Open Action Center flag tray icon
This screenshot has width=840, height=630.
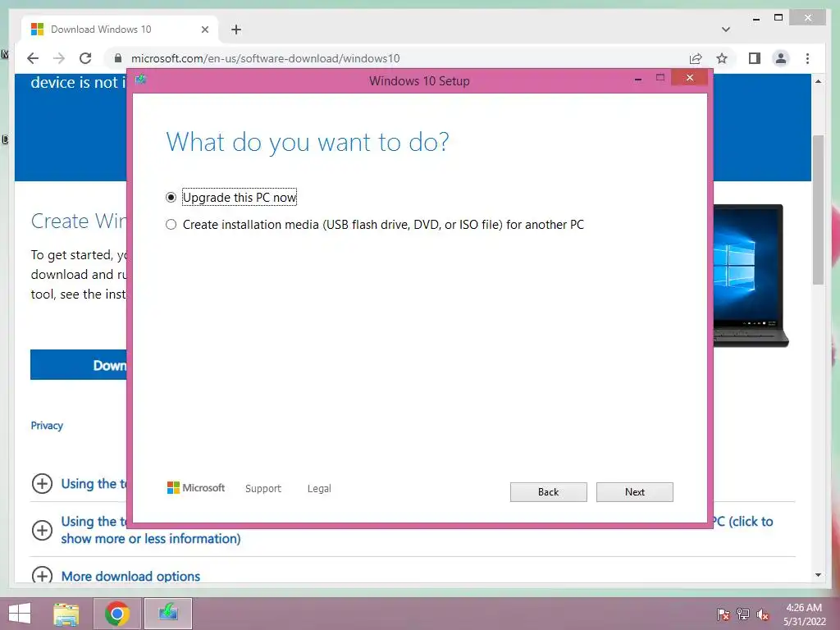723,614
